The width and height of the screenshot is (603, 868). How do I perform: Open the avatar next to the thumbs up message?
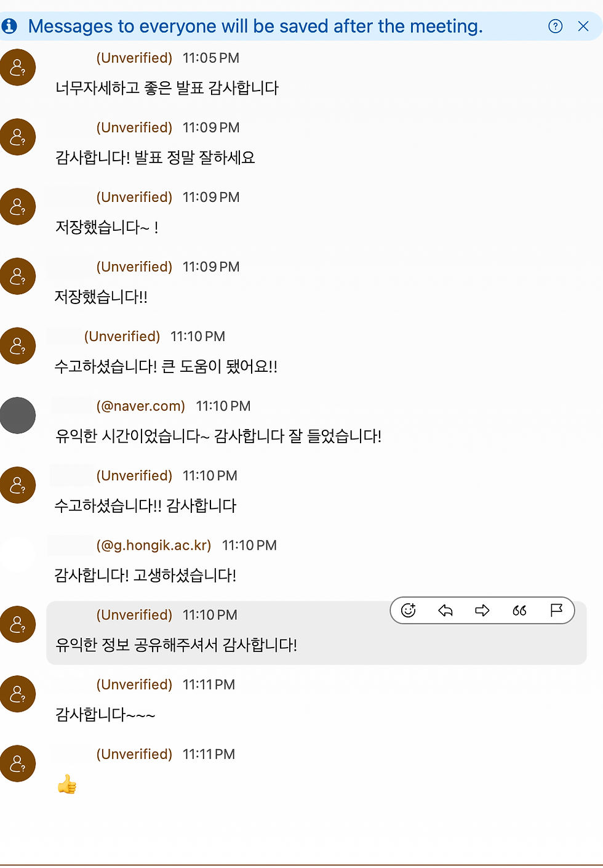[x=18, y=763]
